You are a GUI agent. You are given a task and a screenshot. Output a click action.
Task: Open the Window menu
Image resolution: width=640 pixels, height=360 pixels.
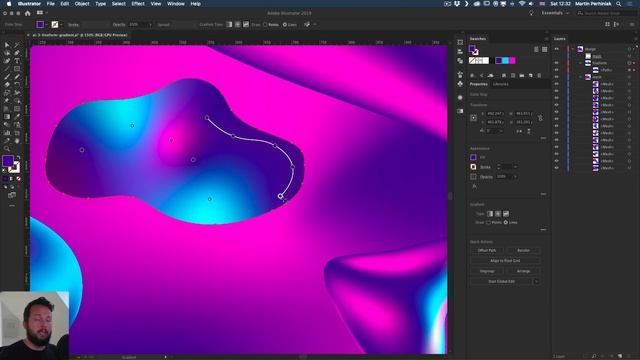(x=176, y=4)
